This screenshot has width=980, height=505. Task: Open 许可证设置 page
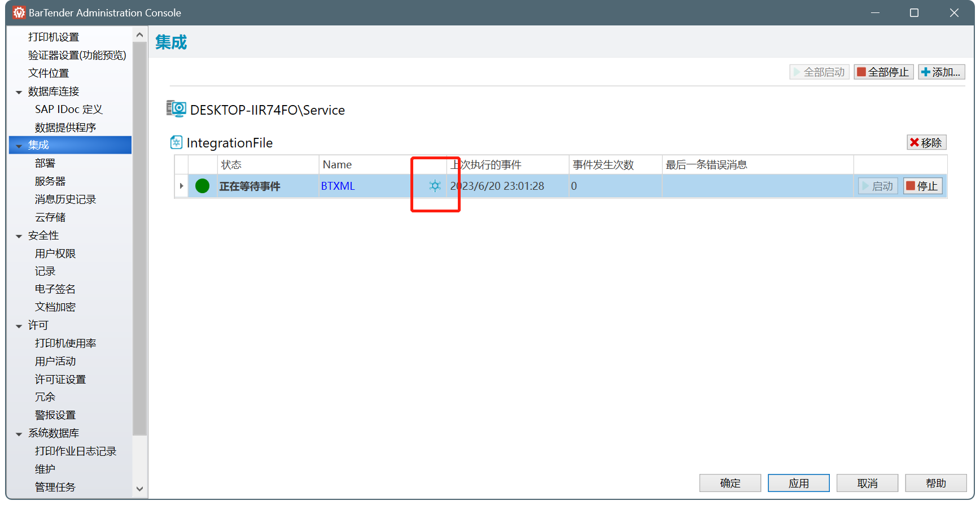coord(60,379)
